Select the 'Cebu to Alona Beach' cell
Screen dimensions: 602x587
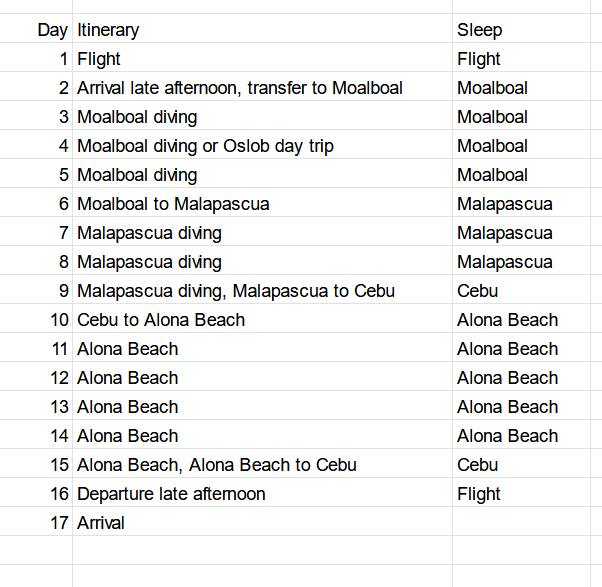161,320
